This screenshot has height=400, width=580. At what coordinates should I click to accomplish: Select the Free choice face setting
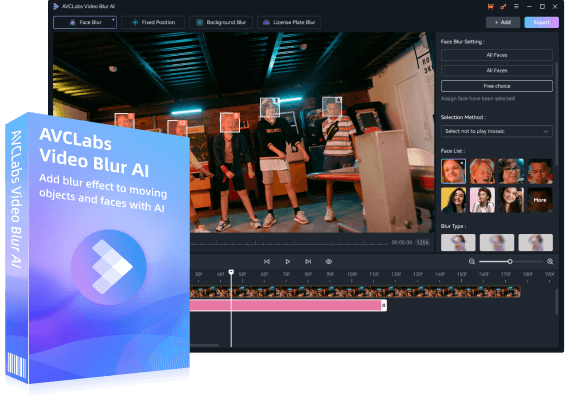(x=497, y=86)
